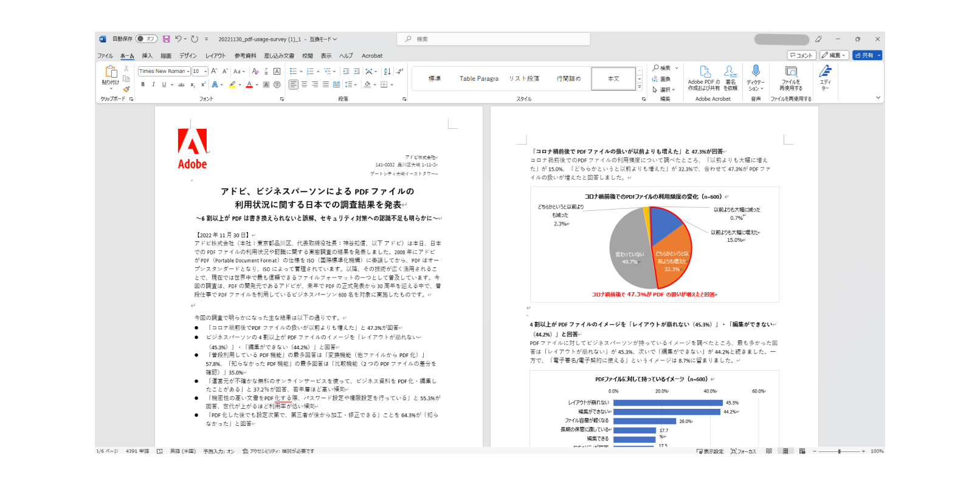This screenshot has width=980, height=486.
Task: Toggle left paragraph alignment
Action: (x=293, y=84)
